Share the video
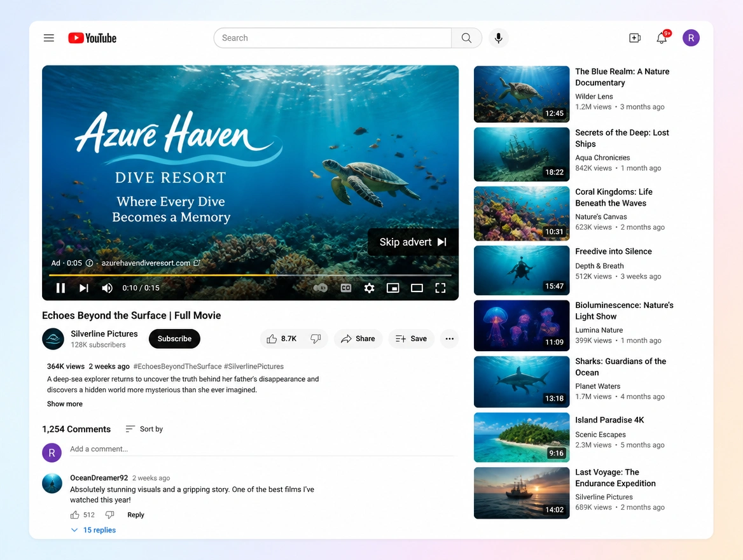Viewport: 743px width, 560px height. point(358,339)
